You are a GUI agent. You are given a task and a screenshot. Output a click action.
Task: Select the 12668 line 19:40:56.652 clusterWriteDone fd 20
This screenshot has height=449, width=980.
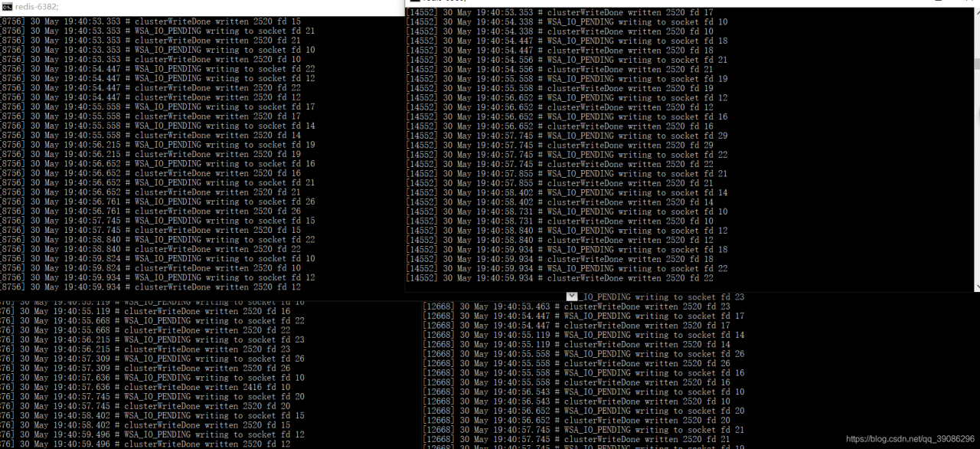pyautogui.click(x=577, y=420)
